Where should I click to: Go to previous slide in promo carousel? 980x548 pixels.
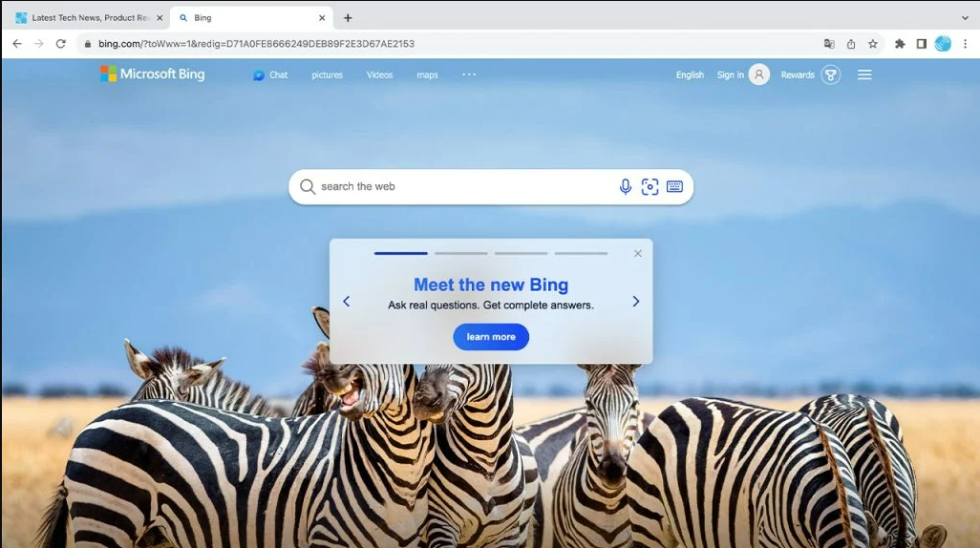coord(346,302)
